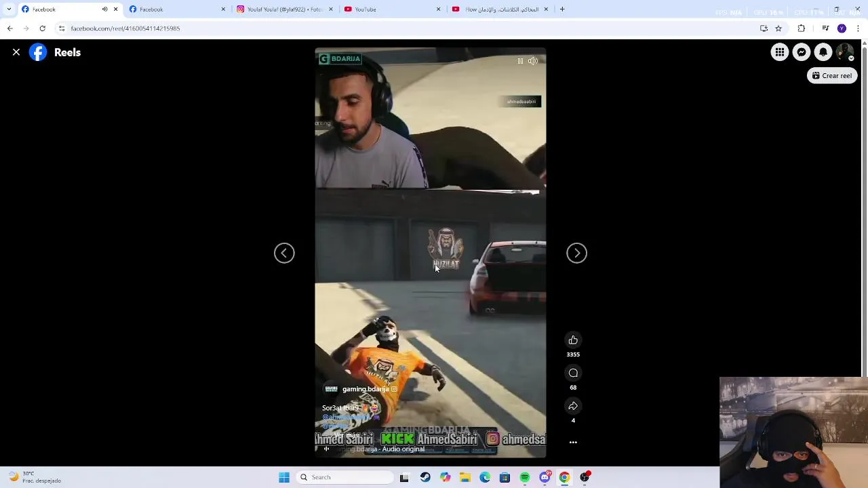Pause the reel video

coord(520,61)
